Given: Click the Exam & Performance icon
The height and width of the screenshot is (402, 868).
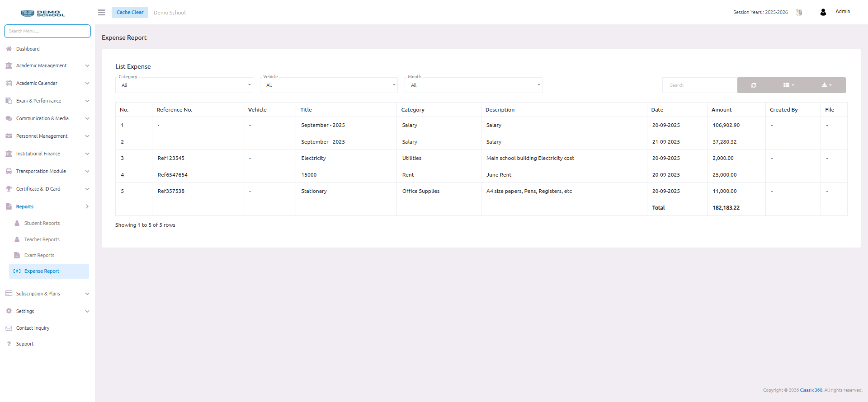Looking at the screenshot, I should coord(9,101).
